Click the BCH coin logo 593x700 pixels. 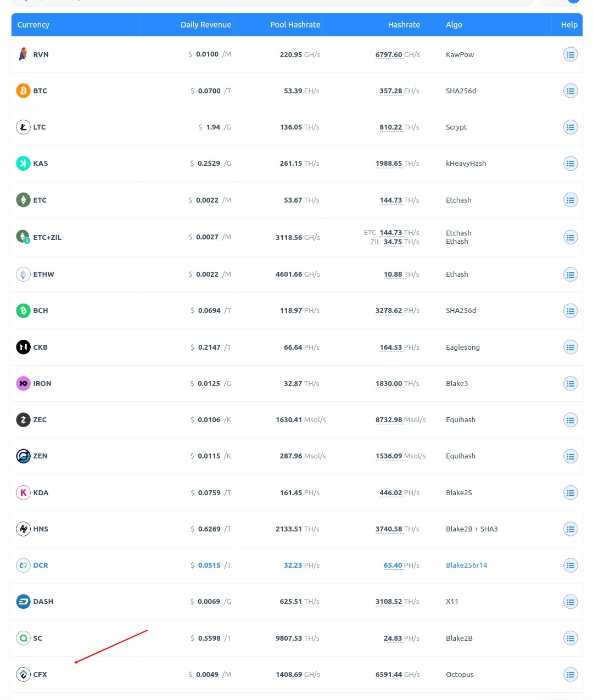pyautogui.click(x=23, y=311)
